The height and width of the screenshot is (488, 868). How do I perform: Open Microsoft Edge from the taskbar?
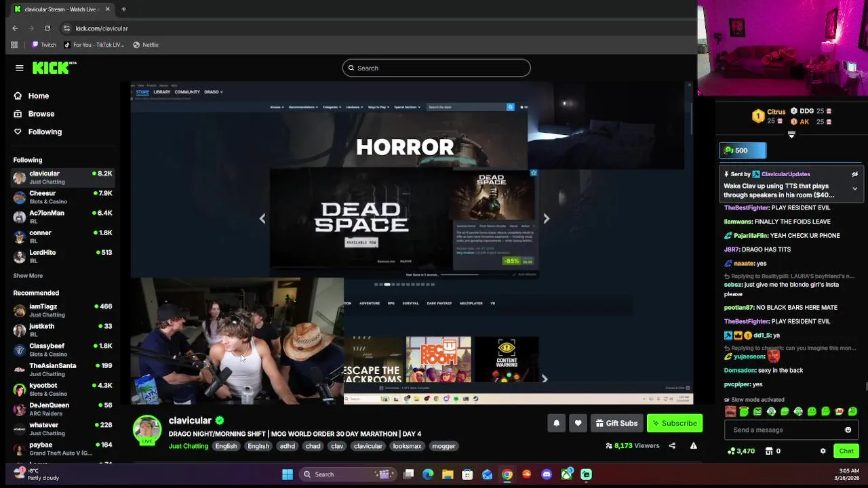[428, 474]
